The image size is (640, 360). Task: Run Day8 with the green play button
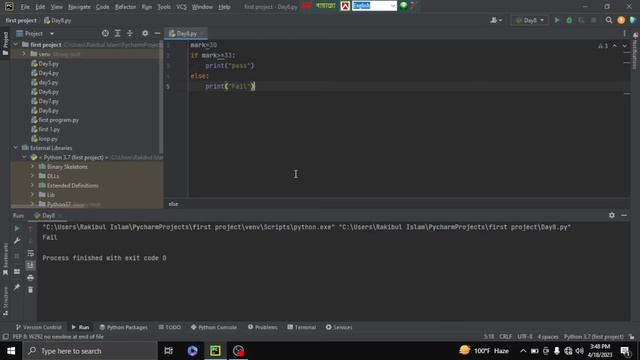point(557,20)
